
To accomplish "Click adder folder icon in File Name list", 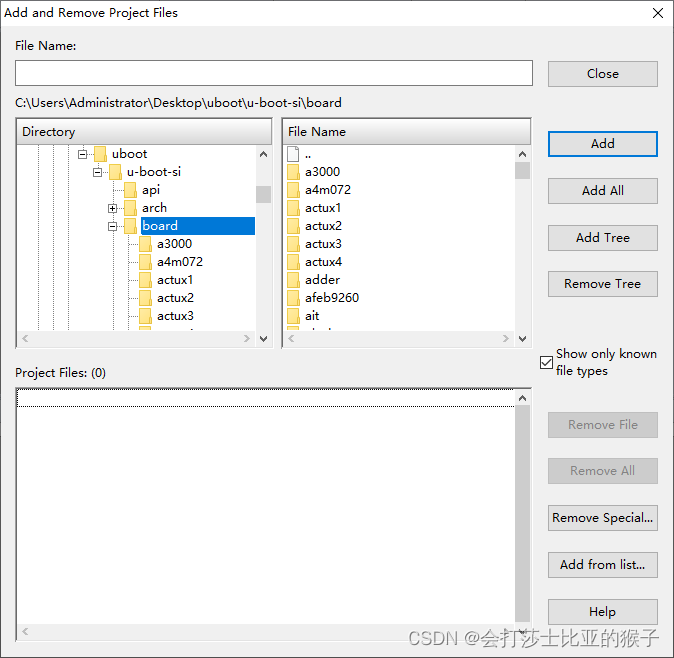I will click(293, 280).
